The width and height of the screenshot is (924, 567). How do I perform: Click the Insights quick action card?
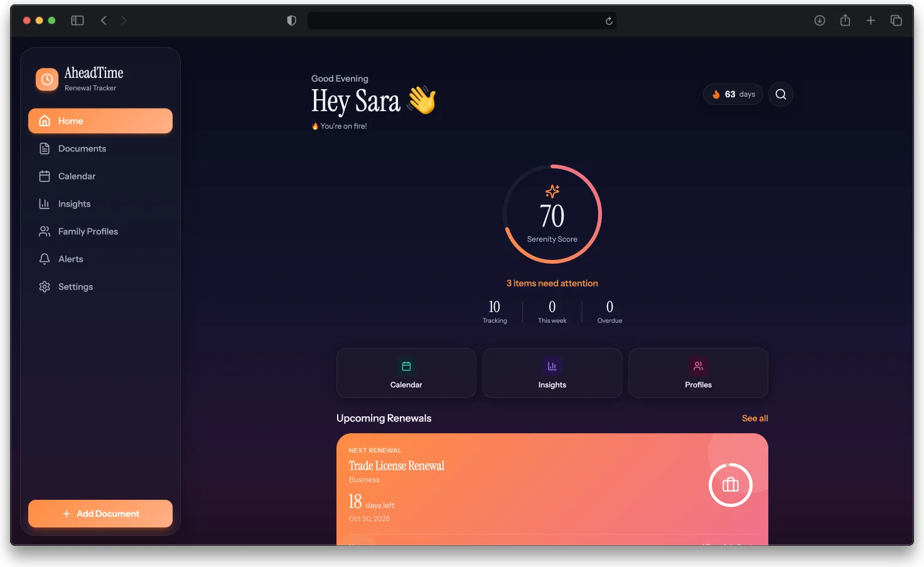(552, 373)
